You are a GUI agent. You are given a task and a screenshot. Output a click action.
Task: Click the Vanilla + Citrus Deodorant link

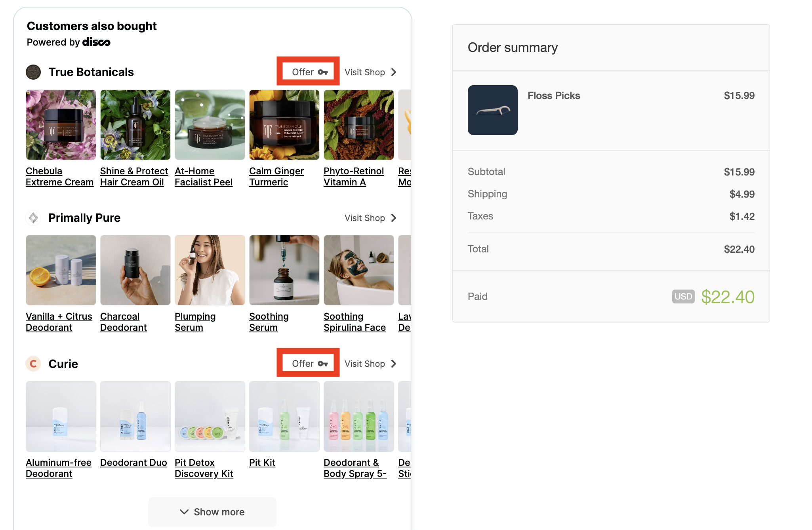[x=59, y=322]
